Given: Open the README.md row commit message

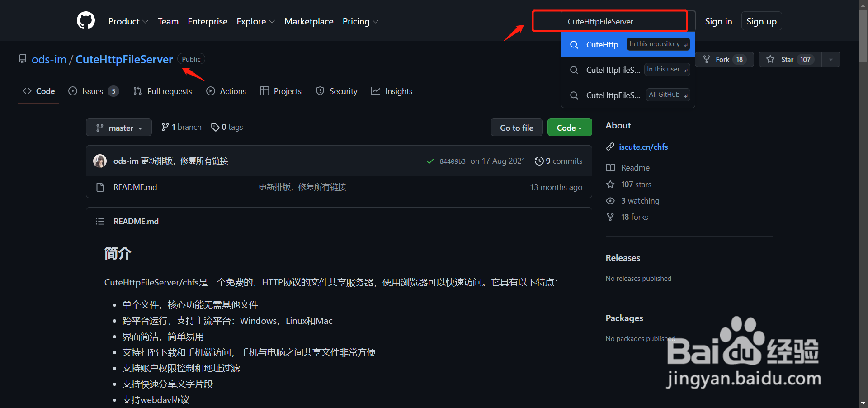Looking at the screenshot, I should pyautogui.click(x=302, y=187).
